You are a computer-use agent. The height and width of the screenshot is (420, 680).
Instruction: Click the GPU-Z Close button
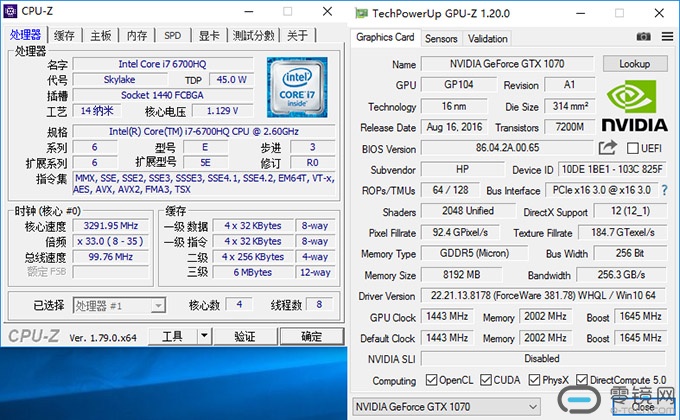pyautogui.click(x=643, y=407)
